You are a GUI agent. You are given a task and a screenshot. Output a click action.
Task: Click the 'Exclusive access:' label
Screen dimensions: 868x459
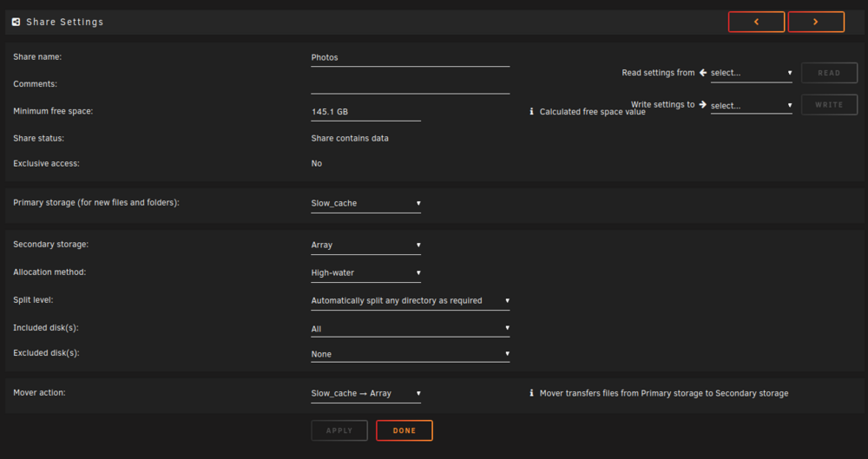47,164
